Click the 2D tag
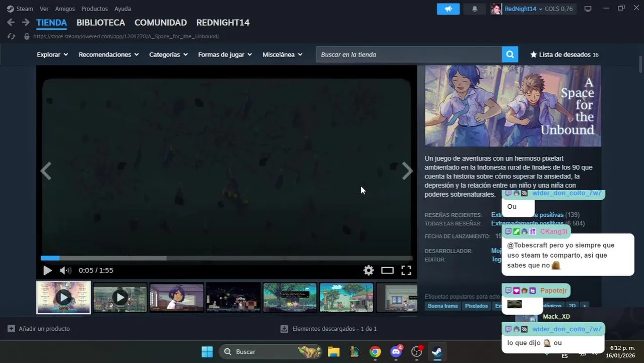644x363 pixels. click(572, 306)
